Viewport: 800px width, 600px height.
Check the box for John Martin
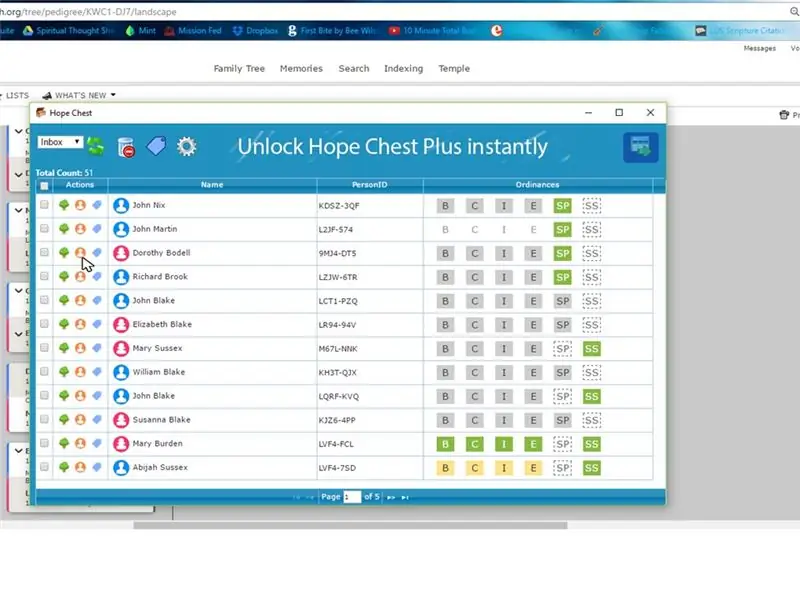(44, 229)
